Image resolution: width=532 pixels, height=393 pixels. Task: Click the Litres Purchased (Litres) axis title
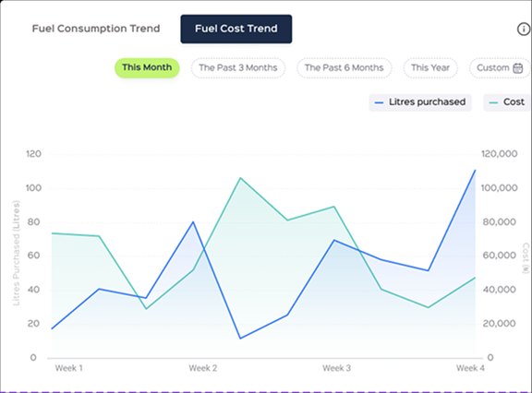coord(17,253)
